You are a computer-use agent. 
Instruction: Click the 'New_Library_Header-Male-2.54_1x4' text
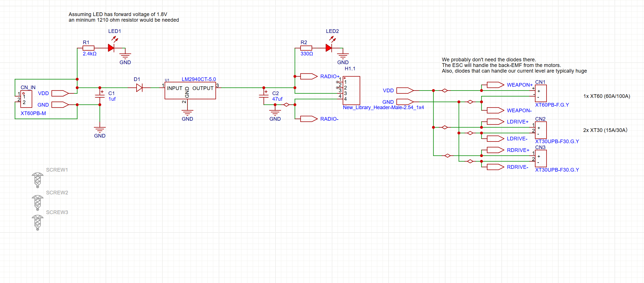click(383, 107)
